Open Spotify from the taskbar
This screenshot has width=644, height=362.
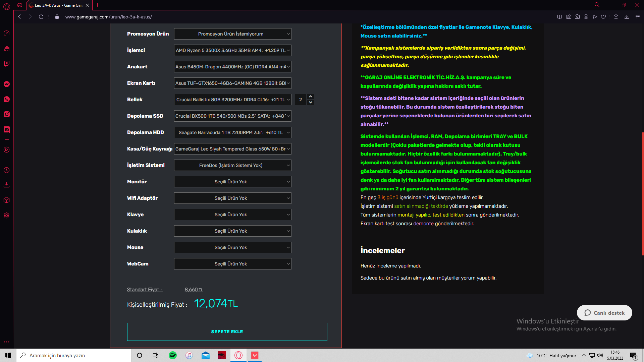[173, 355]
